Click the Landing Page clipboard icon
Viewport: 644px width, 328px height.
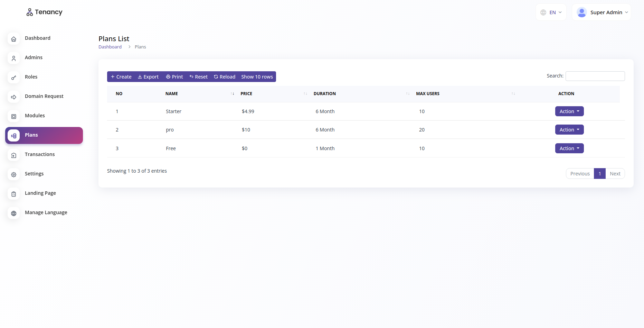(14, 194)
